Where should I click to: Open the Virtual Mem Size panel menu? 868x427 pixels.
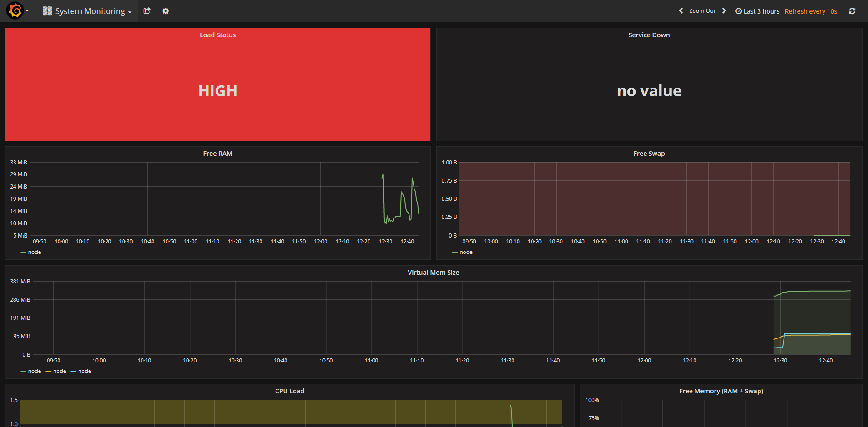pos(433,273)
